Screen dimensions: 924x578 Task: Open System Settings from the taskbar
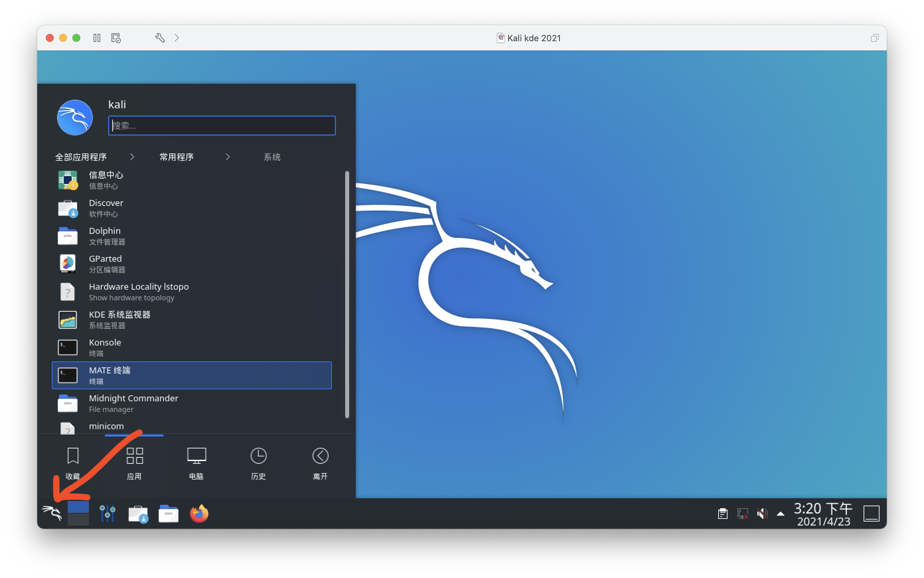tap(107, 513)
